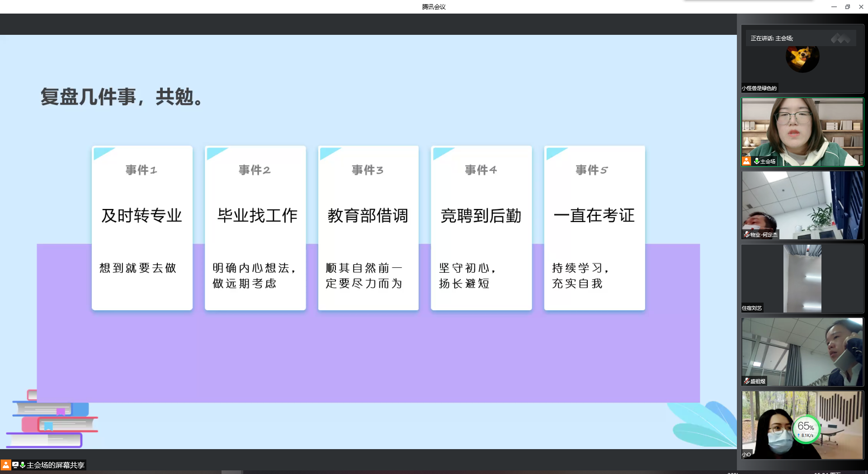Click the screen-share icon next to 主会场的屏幕共享
This screenshot has width=868, height=474.
[15, 465]
